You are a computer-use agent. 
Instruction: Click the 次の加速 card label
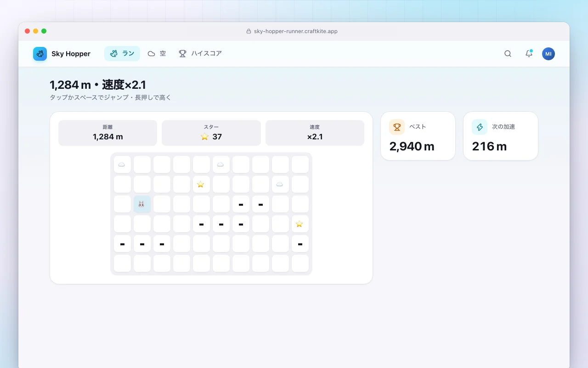(x=503, y=127)
